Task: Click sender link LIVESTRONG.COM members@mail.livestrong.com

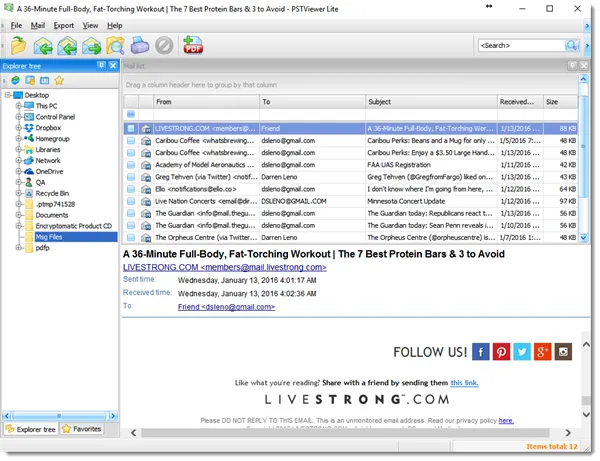Action: point(225,267)
